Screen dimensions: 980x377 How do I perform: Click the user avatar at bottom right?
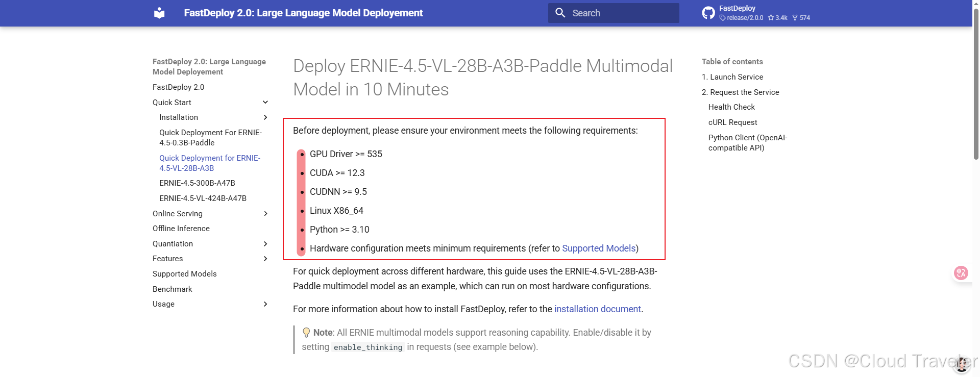[x=962, y=364]
